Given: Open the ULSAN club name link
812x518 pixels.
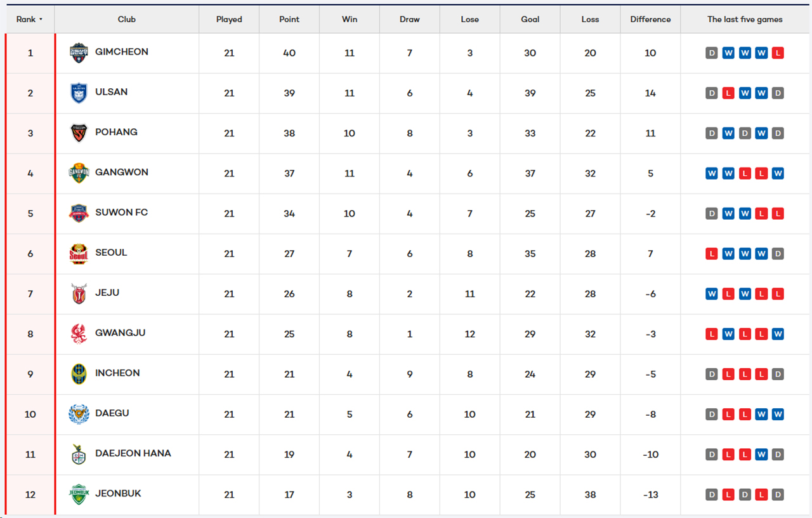Looking at the screenshot, I should tap(112, 92).
